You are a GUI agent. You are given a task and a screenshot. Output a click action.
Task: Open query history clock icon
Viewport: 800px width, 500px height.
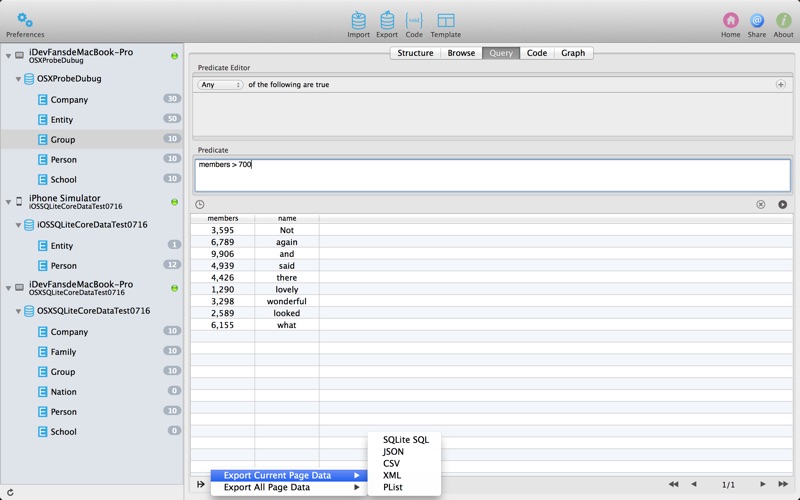tap(199, 205)
